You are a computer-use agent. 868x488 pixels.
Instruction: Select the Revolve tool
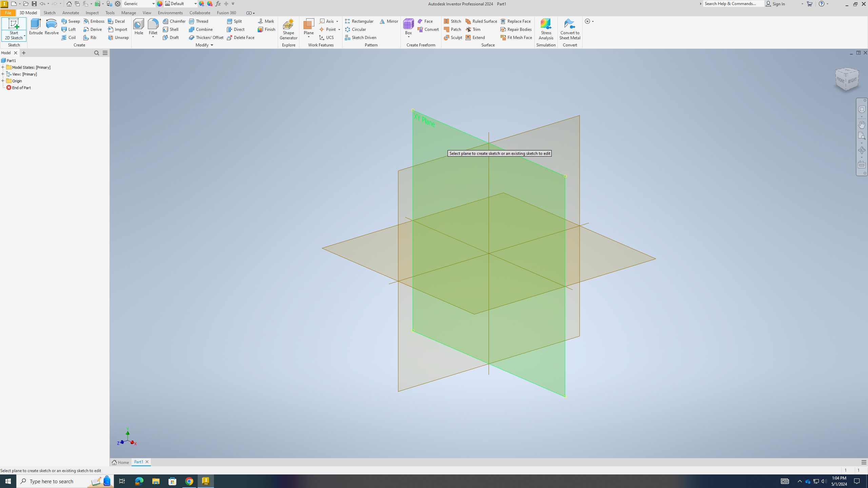pos(52,27)
